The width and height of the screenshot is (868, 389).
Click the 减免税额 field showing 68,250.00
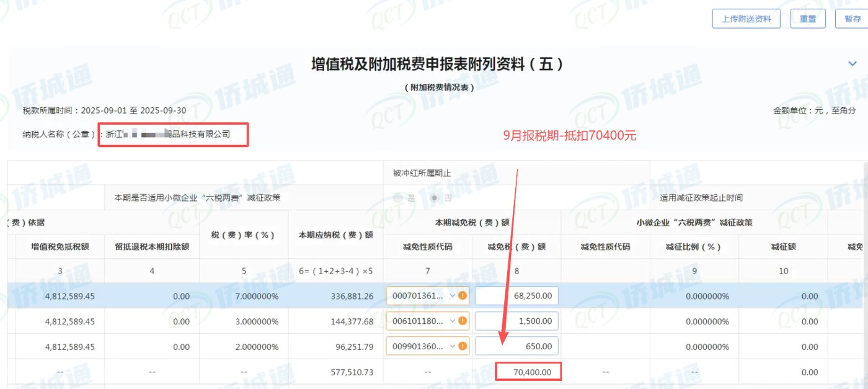coord(517,295)
